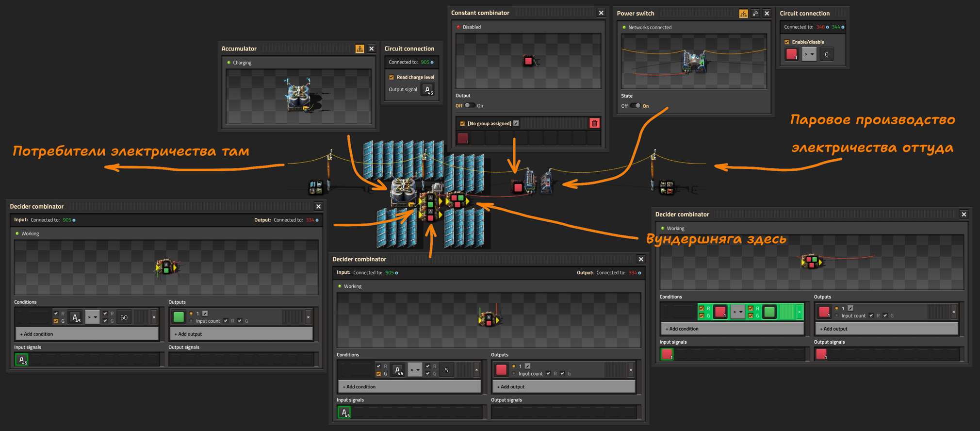
Task: Click red signal slot in Power switch Enable/disable condition
Action: point(792,54)
